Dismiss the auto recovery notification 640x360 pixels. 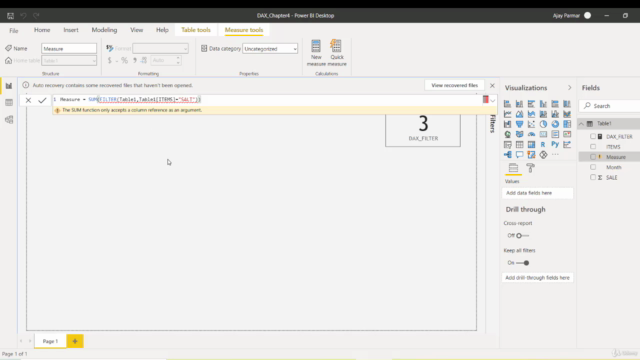coord(492,85)
